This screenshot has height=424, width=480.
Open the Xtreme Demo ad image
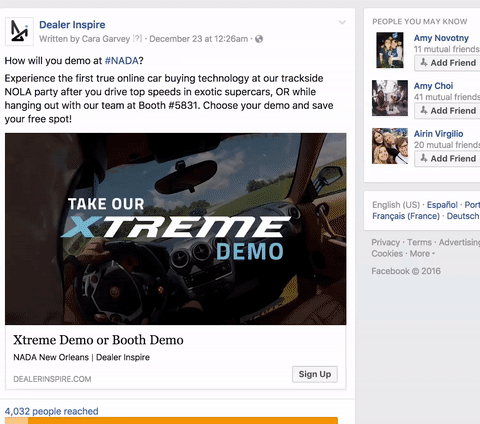(176, 229)
